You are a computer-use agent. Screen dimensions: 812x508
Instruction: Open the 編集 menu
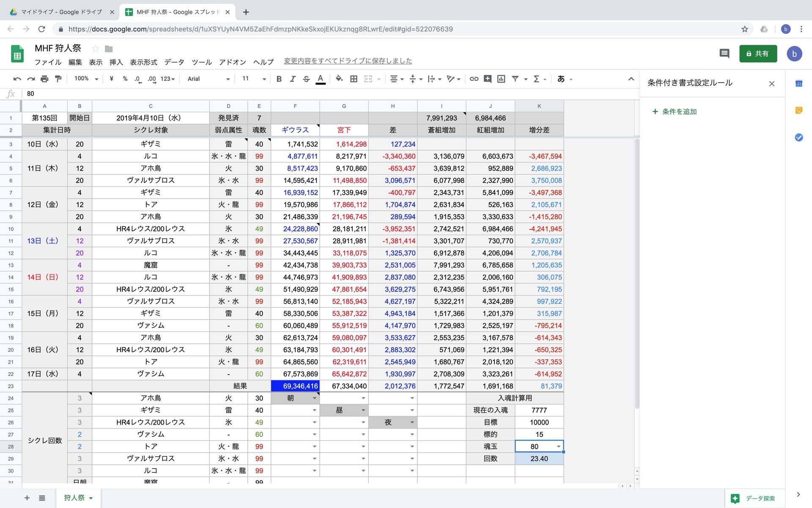pos(75,62)
